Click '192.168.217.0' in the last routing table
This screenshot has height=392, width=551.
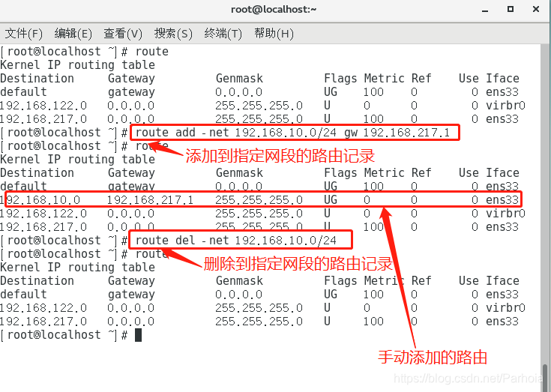43,322
